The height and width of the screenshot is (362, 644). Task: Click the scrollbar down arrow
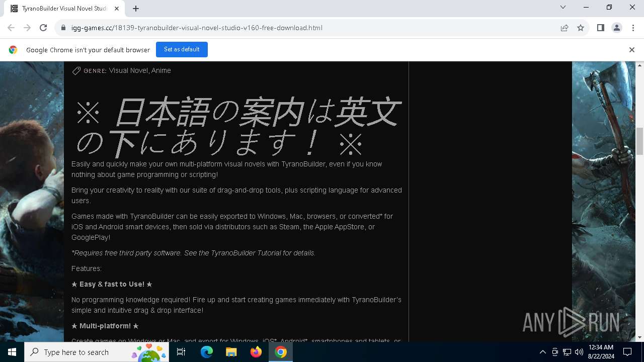(639, 337)
